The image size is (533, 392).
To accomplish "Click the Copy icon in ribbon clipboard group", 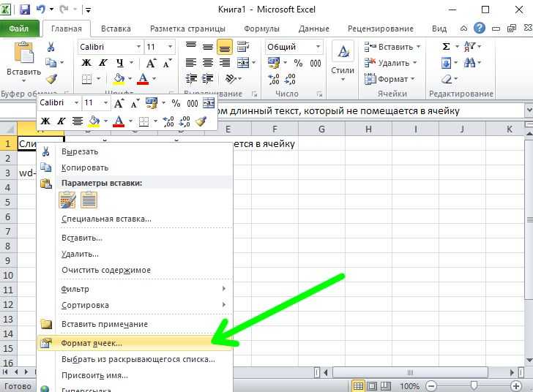I will point(51,62).
